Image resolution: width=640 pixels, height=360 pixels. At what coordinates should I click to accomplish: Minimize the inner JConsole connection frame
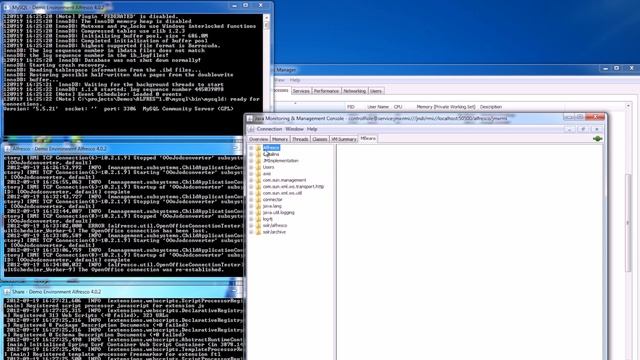point(569,129)
